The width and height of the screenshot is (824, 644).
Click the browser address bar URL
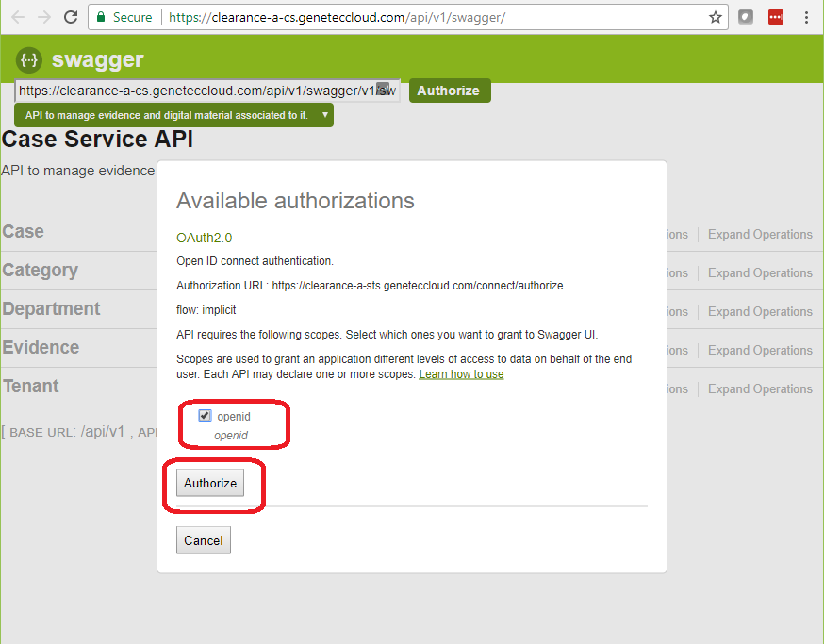[x=337, y=17]
